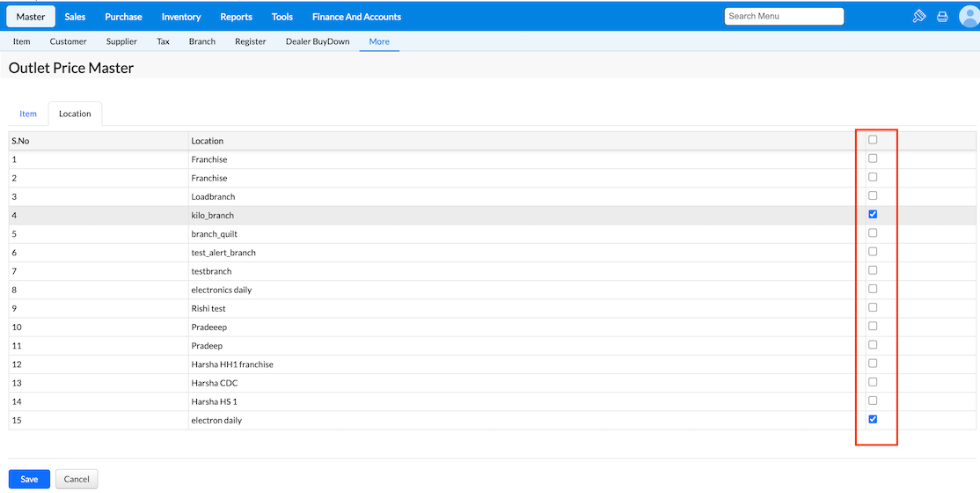The width and height of the screenshot is (980, 493).
Task: Click the Rishi test cell
Action: 526,308
